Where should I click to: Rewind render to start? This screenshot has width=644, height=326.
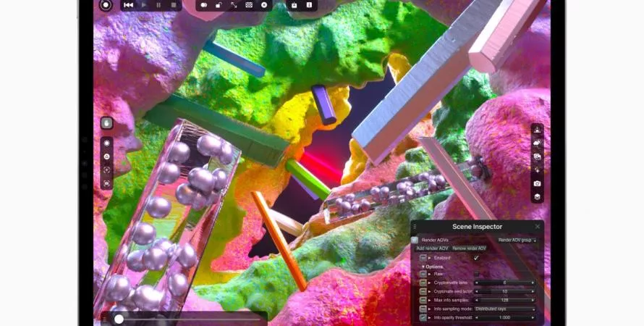tap(128, 5)
